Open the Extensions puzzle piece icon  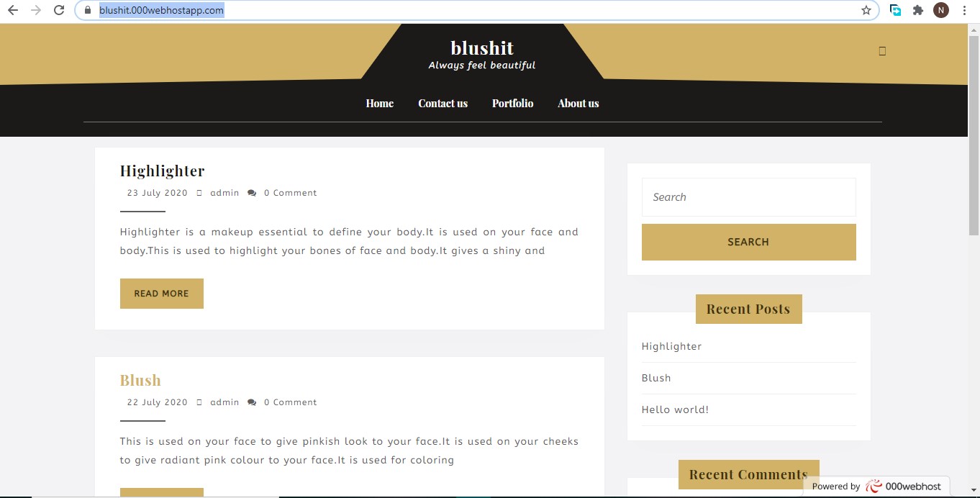click(x=918, y=10)
